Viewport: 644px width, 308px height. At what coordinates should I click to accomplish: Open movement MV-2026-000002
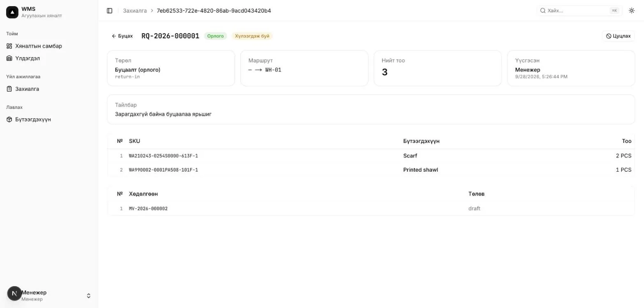point(148,209)
